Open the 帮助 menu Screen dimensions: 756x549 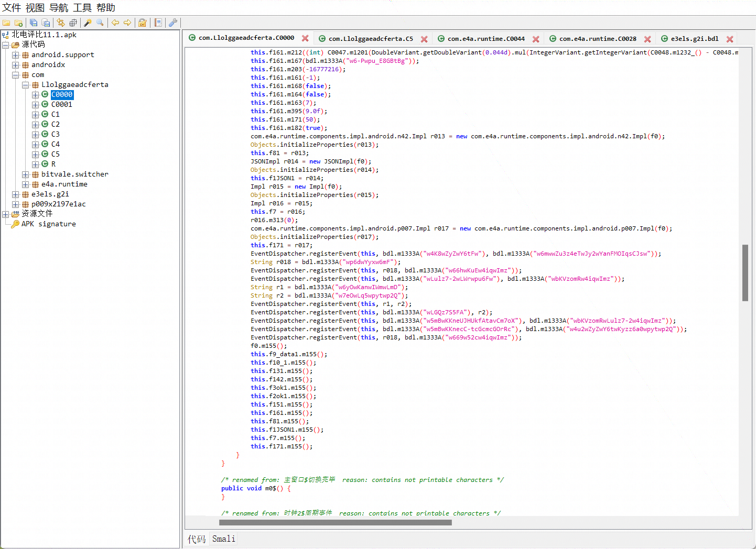pos(106,8)
